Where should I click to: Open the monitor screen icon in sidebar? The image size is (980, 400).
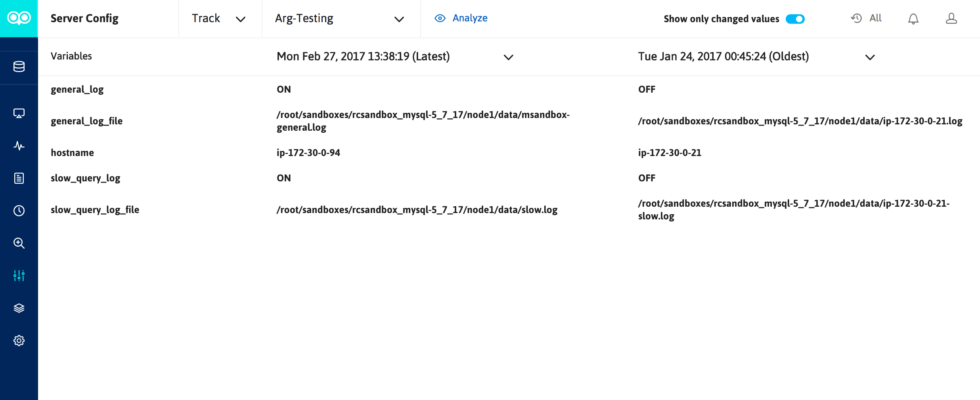pos(19,114)
